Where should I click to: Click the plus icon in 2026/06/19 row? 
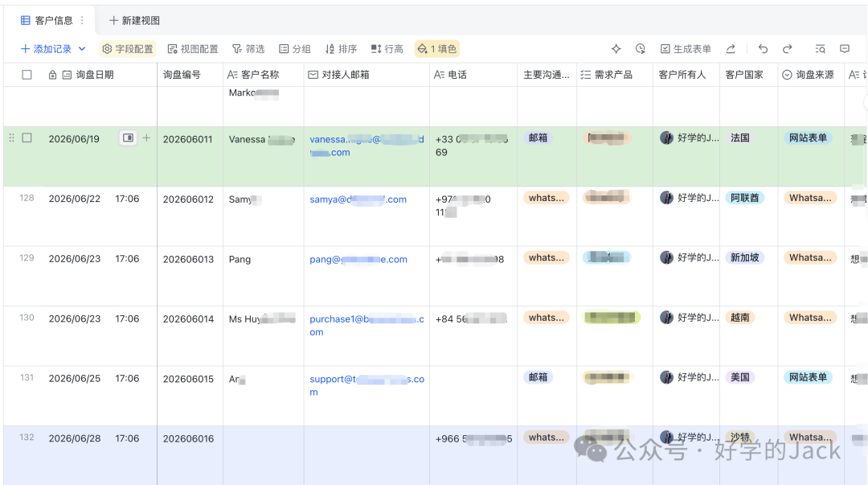(x=146, y=138)
